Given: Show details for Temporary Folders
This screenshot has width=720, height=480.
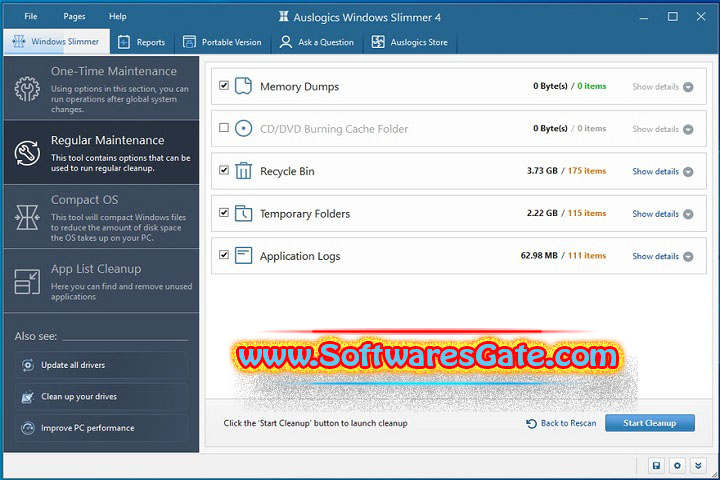Looking at the screenshot, I should (x=655, y=214).
